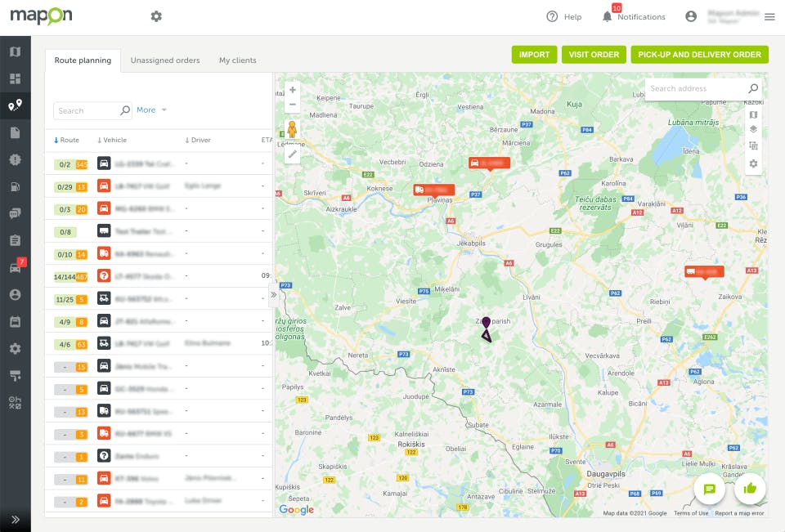785x532 pixels.
Task: Zoom out on the map
Action: 293,105
